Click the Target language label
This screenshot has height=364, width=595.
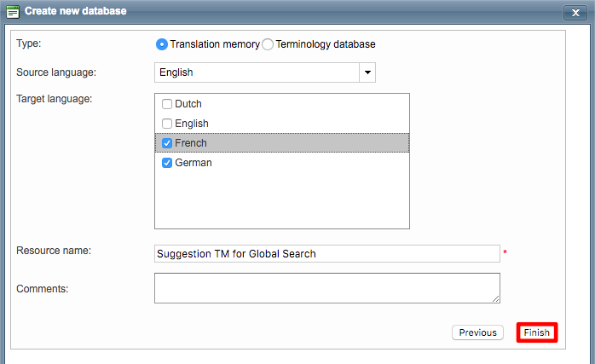click(54, 99)
